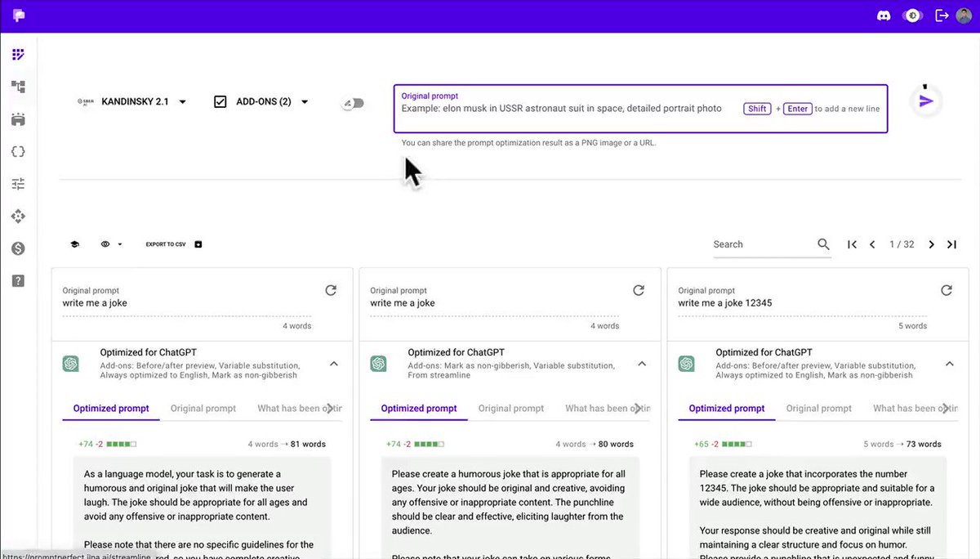Click text 'Please create a joke that incorporates'

point(816,488)
